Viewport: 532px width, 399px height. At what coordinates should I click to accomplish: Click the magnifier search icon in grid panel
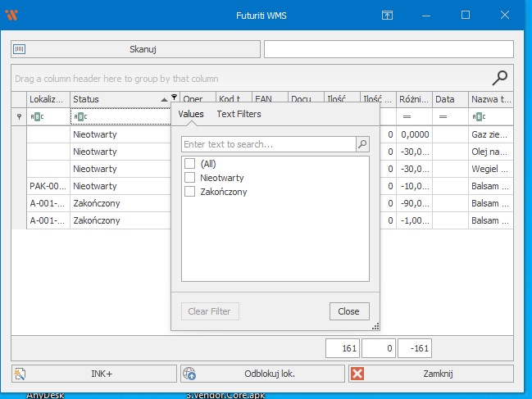[x=499, y=78]
